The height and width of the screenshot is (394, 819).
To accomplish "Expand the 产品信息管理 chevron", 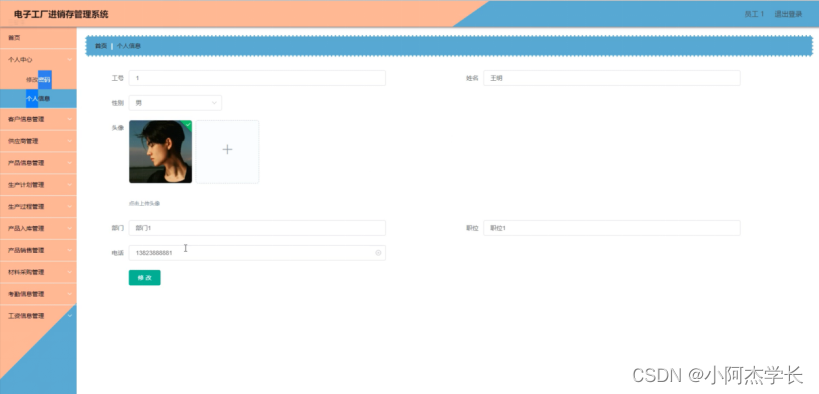I will [x=69, y=163].
